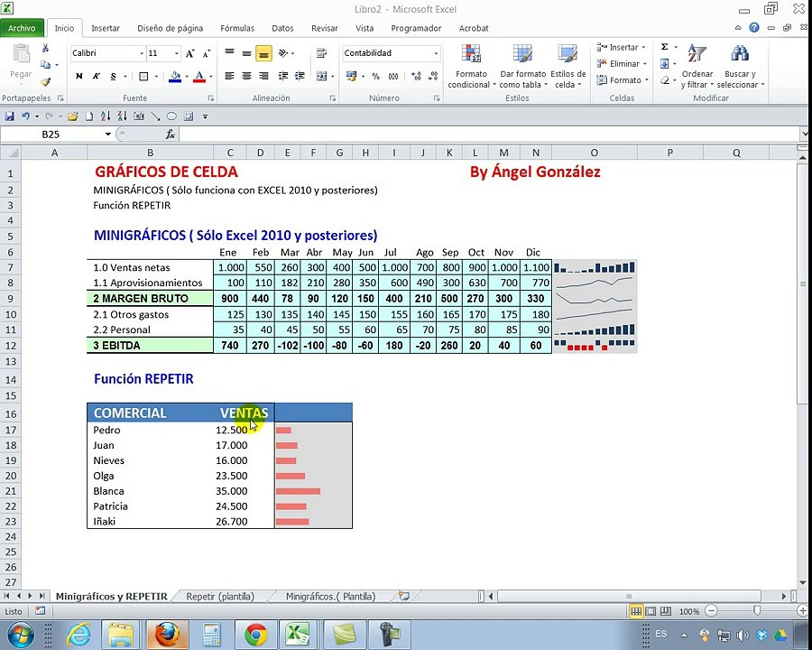812x650 pixels.
Task: Click the insert new worksheet tab icon
Action: (404, 596)
